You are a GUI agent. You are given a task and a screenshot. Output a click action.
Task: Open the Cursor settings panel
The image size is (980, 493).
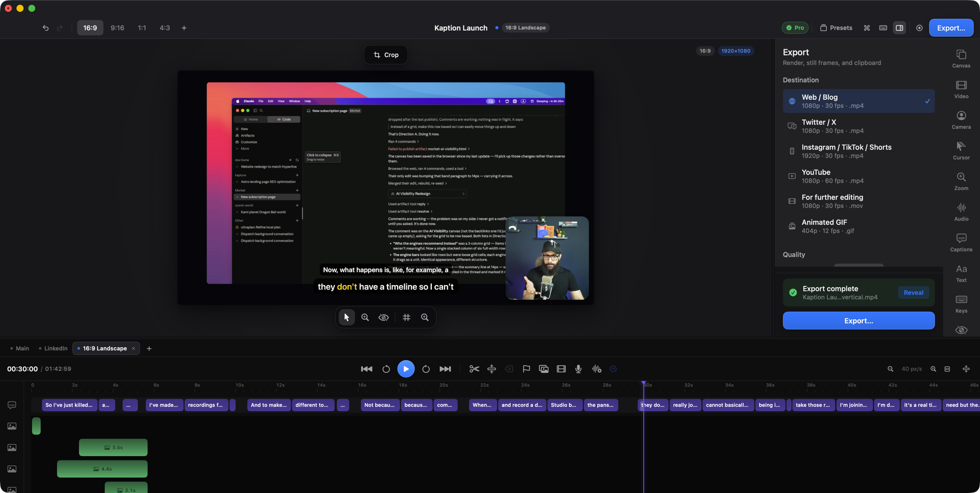(961, 150)
